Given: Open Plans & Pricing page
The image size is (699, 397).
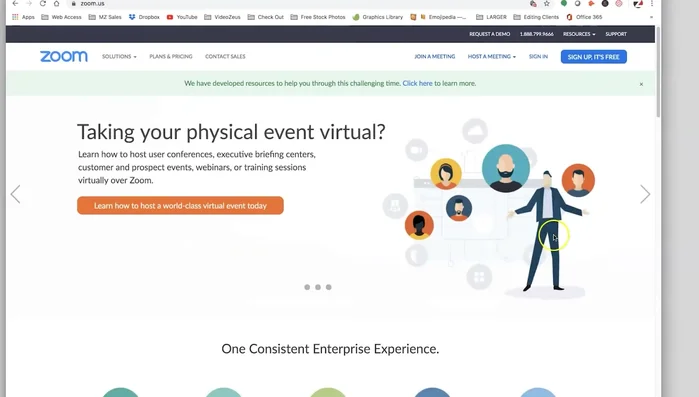Looking at the screenshot, I should (x=171, y=57).
